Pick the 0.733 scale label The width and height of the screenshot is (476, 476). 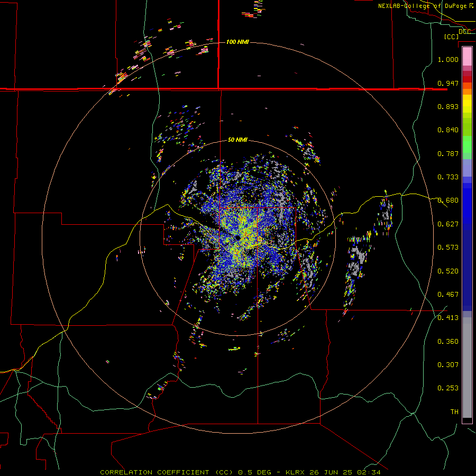point(448,177)
